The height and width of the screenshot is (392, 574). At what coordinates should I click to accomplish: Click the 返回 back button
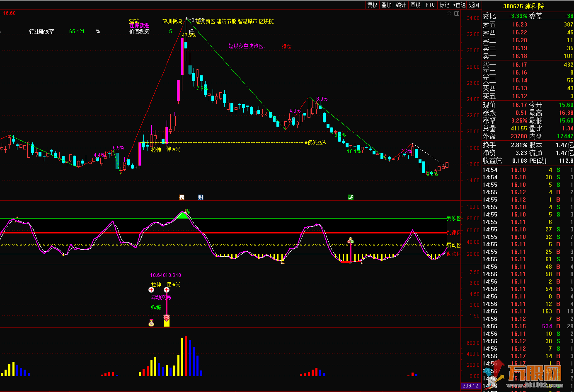(x=474, y=5)
